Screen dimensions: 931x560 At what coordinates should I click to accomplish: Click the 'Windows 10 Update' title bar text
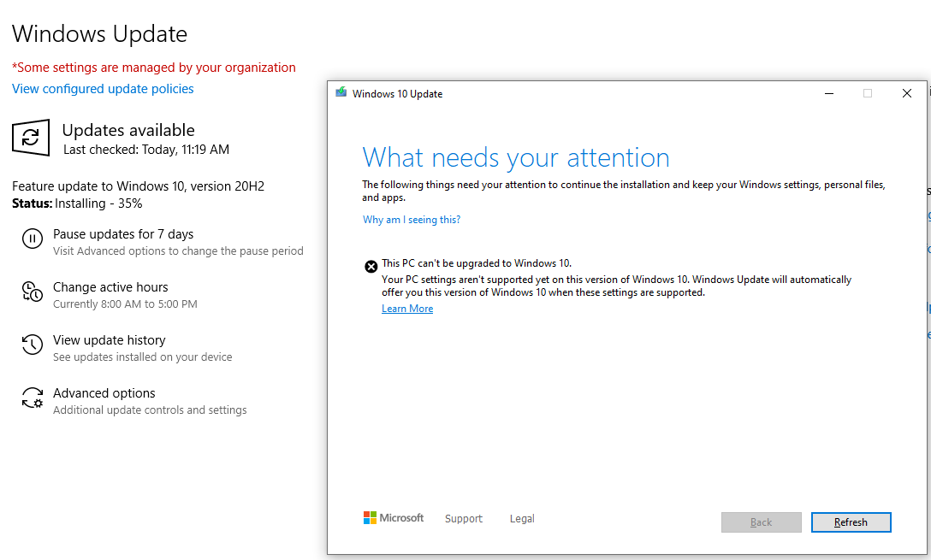coord(397,94)
